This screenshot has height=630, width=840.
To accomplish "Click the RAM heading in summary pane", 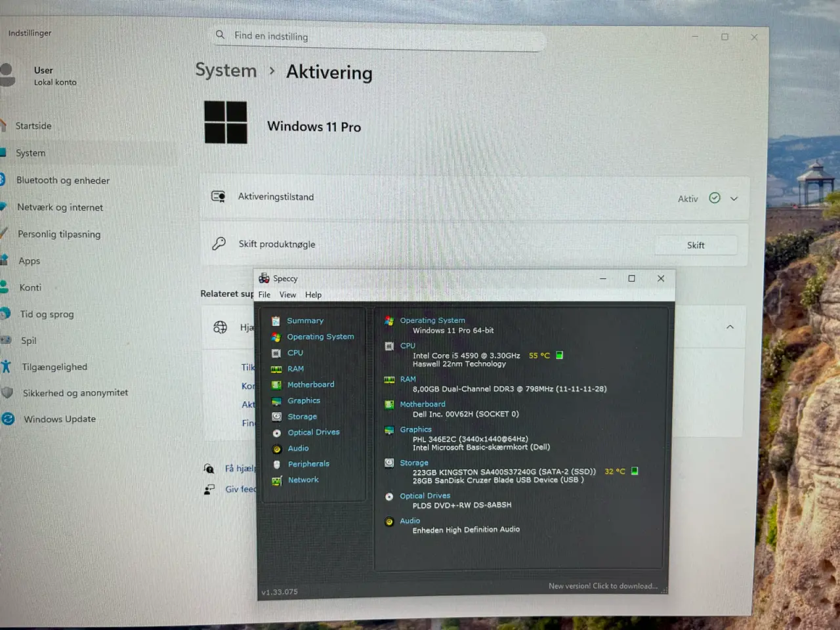I will tap(408, 379).
